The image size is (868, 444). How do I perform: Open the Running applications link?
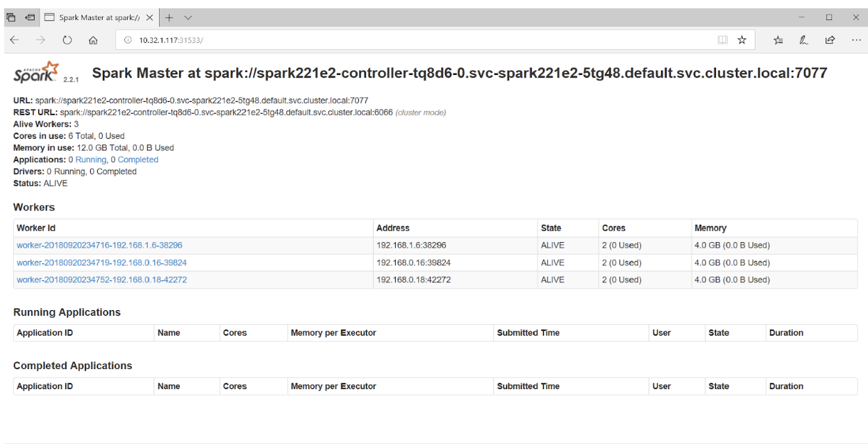point(91,160)
